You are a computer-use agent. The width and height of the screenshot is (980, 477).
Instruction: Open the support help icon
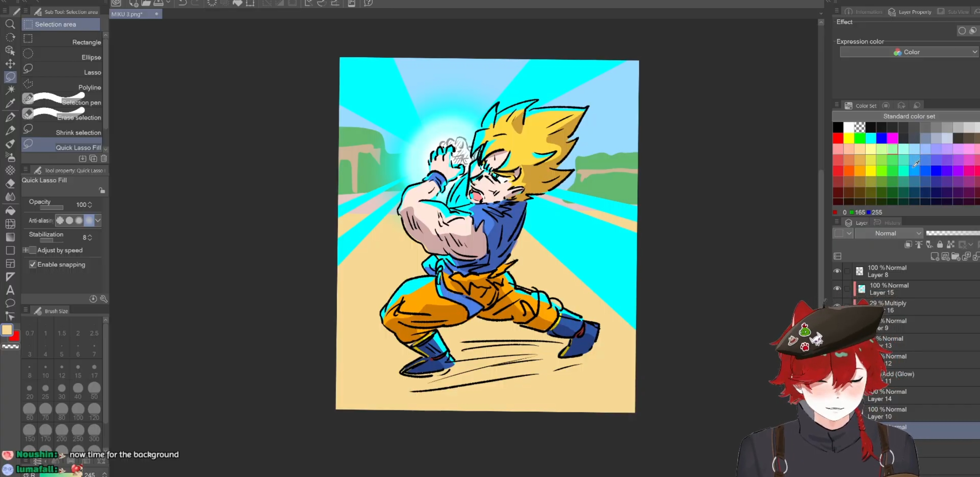368,3
